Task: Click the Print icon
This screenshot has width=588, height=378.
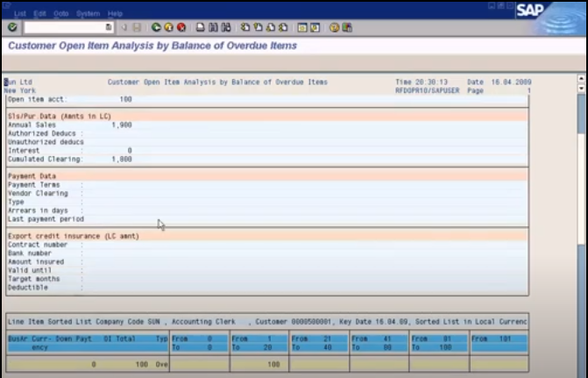Action: pyautogui.click(x=201, y=27)
